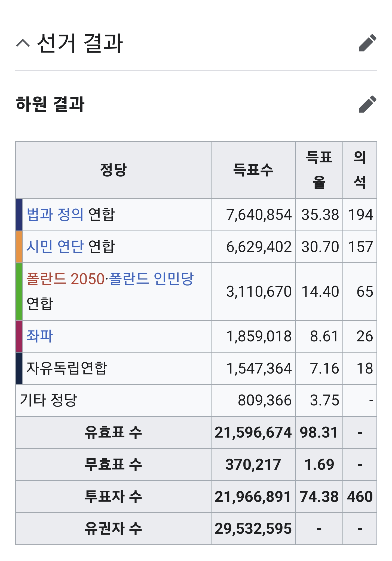Image resolution: width=392 pixels, height=561 pixels.
Task: Click the green 폴란드 2050 color bar
Action: click(19, 292)
